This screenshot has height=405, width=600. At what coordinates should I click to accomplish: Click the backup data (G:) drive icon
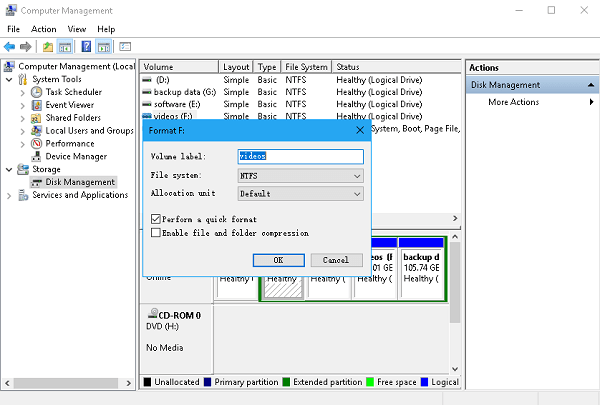coord(147,92)
